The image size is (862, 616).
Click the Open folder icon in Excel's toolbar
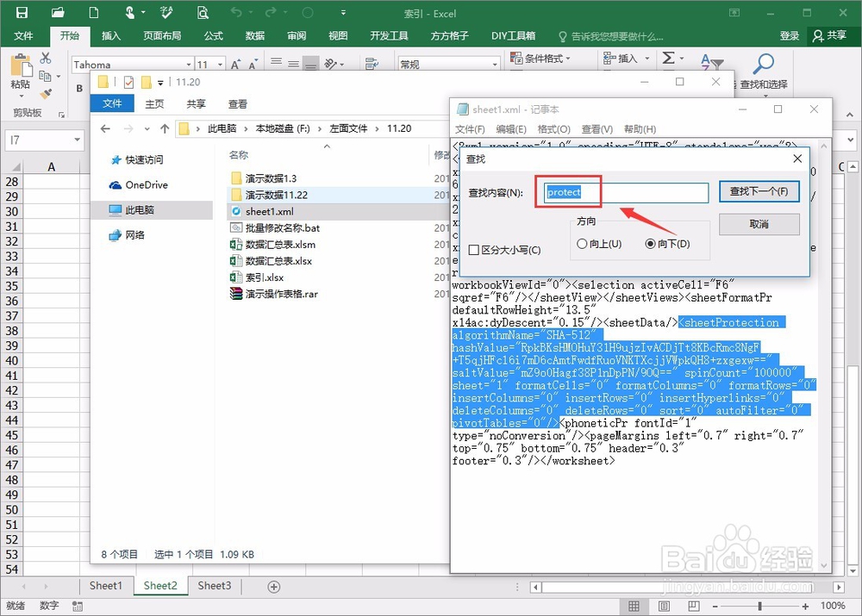click(x=58, y=13)
